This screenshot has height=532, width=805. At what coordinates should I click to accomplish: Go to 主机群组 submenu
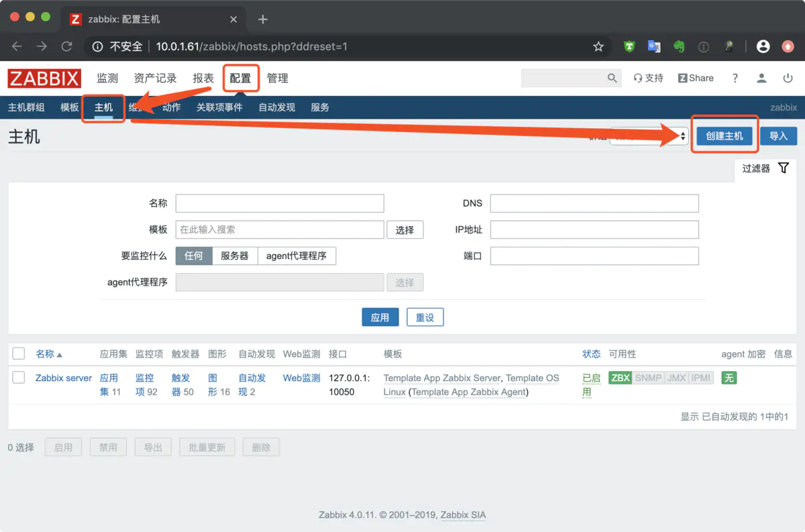pyautogui.click(x=26, y=107)
